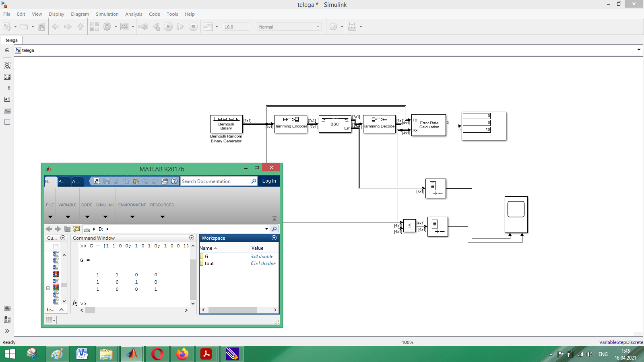Click the simulation stop time field 10.0
644x362 pixels.
click(x=237, y=27)
